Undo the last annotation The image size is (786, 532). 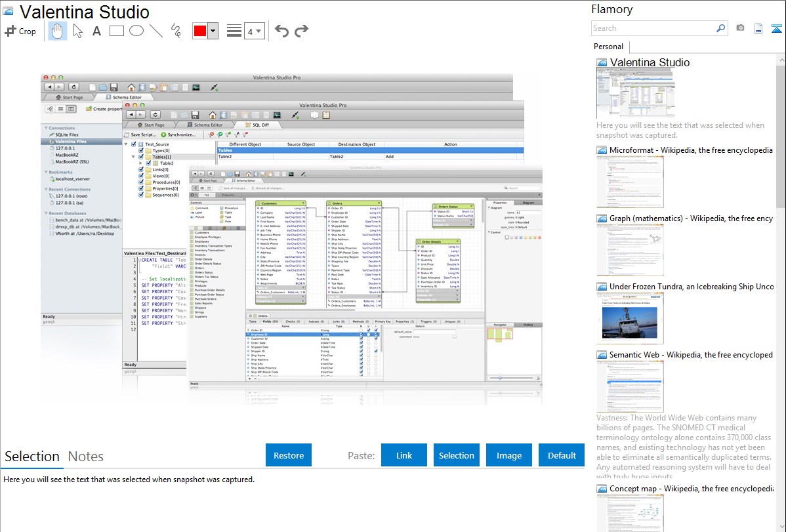[x=281, y=31]
